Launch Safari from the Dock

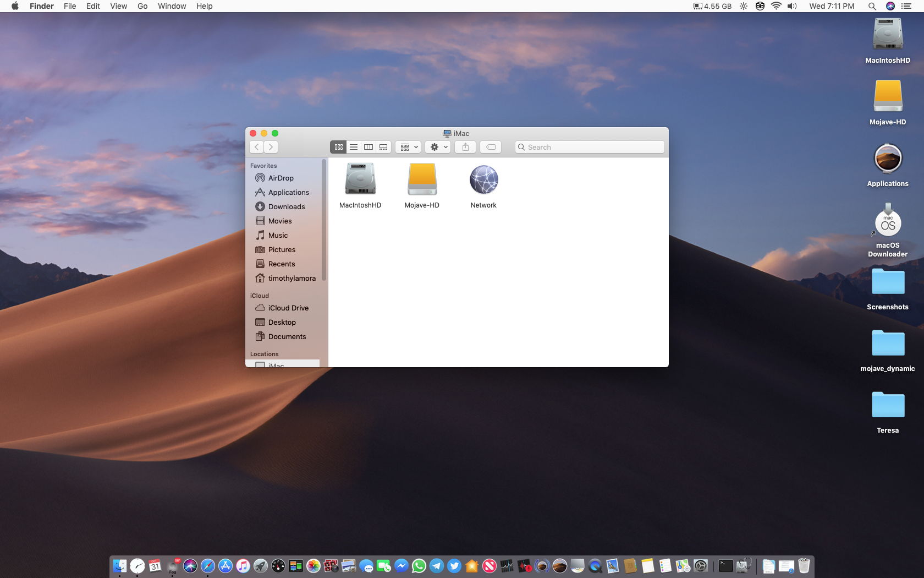208,566
